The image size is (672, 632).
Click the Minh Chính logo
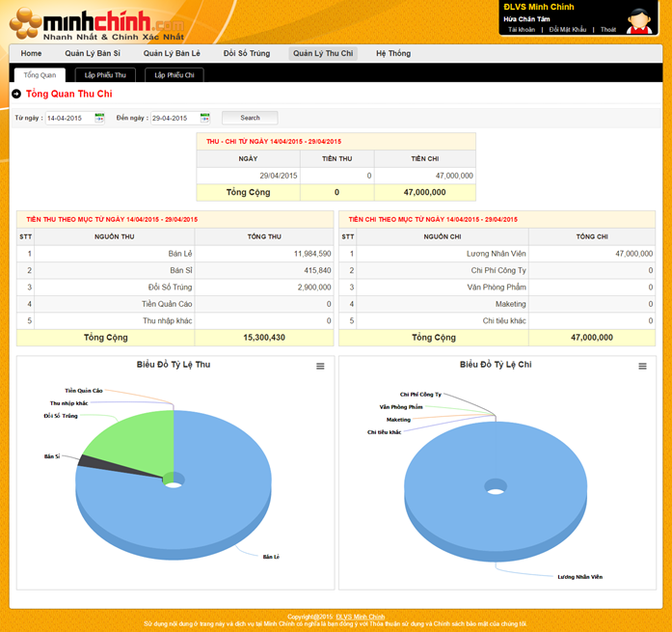94,23
